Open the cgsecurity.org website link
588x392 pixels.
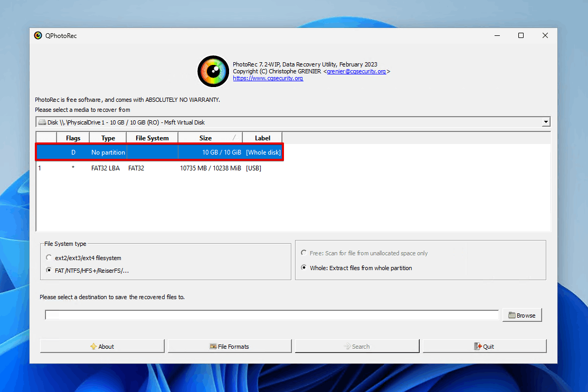coord(268,78)
